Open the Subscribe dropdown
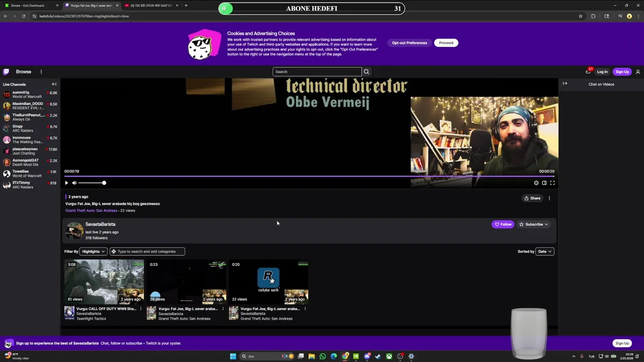This screenshot has width=644, height=362. [534, 224]
